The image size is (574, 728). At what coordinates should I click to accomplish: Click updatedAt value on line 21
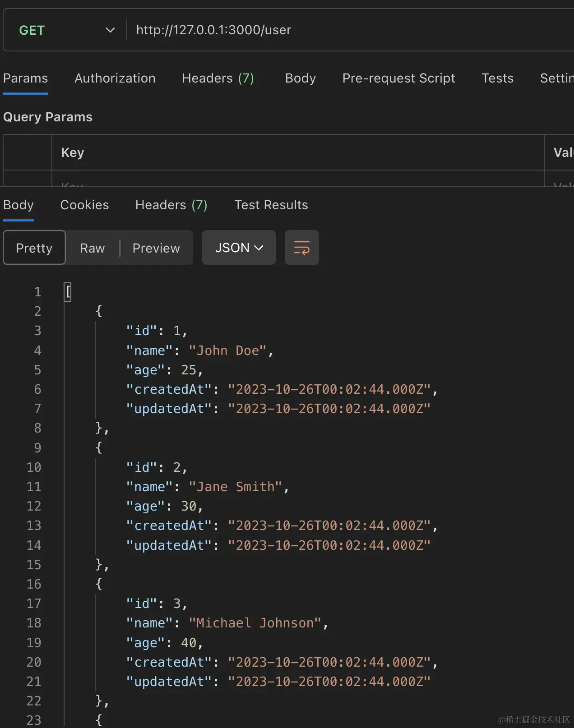329,682
